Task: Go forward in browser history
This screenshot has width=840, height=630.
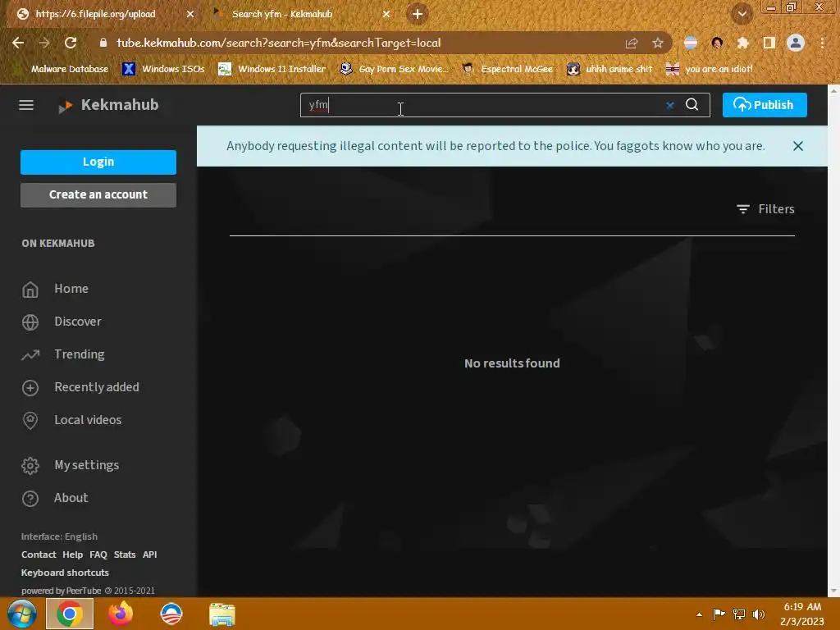Action: (x=44, y=43)
